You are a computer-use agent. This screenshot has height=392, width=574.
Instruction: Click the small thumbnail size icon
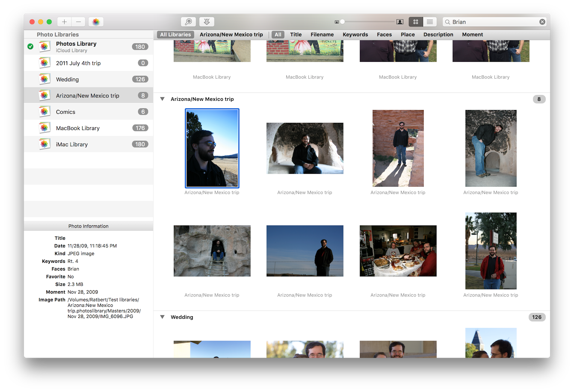coord(337,22)
